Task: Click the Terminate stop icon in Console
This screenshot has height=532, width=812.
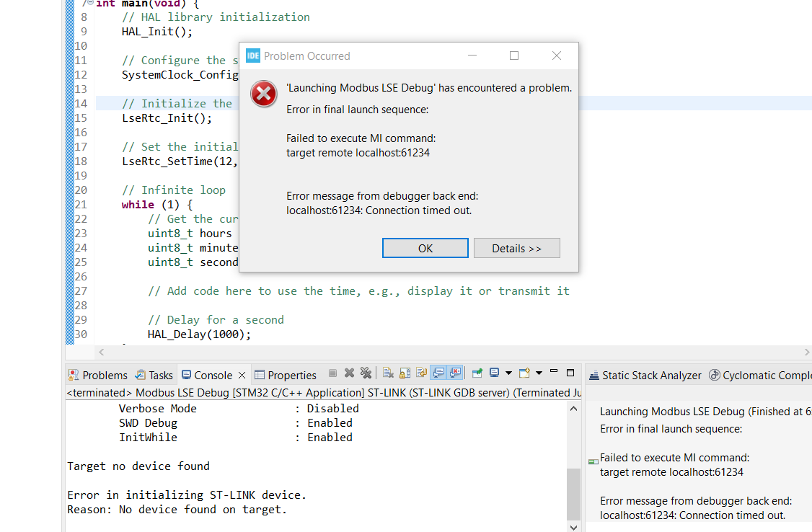Action: [333, 373]
